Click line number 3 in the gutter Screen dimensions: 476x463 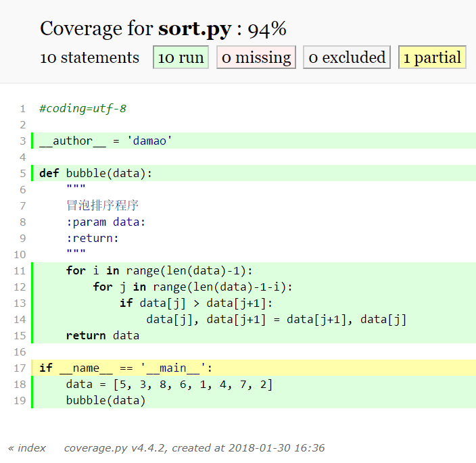pos(23,141)
